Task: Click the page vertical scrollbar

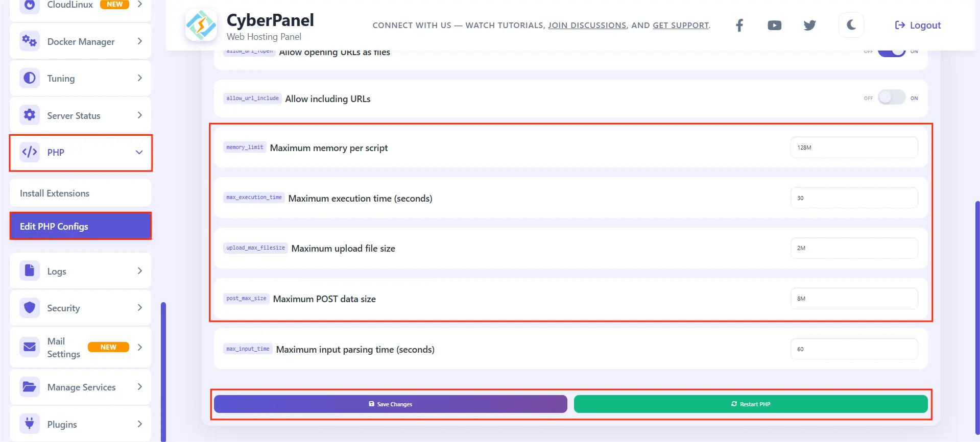Action: click(x=977, y=316)
